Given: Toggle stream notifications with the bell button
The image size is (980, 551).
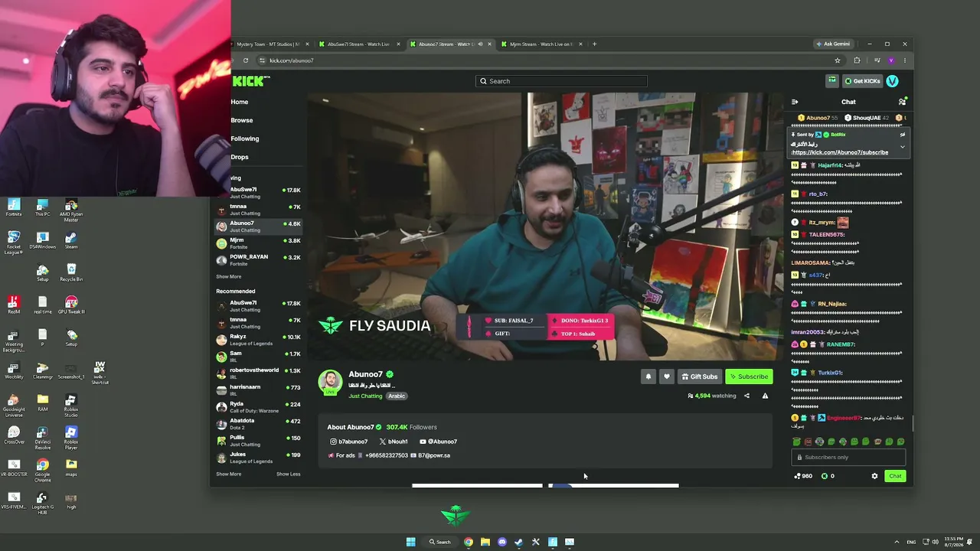Looking at the screenshot, I should click(x=648, y=377).
